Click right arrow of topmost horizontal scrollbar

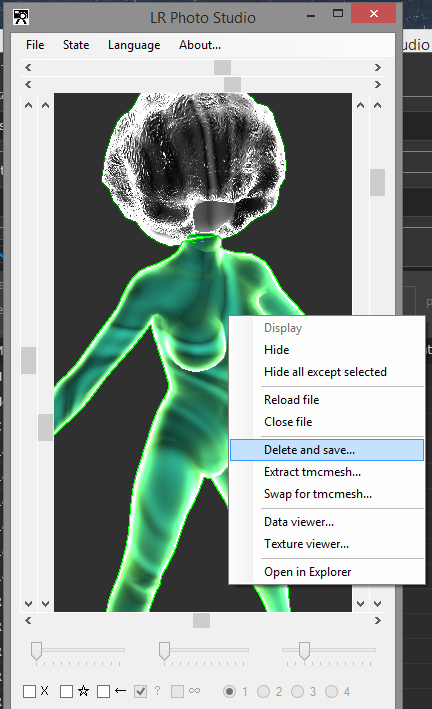click(378, 67)
